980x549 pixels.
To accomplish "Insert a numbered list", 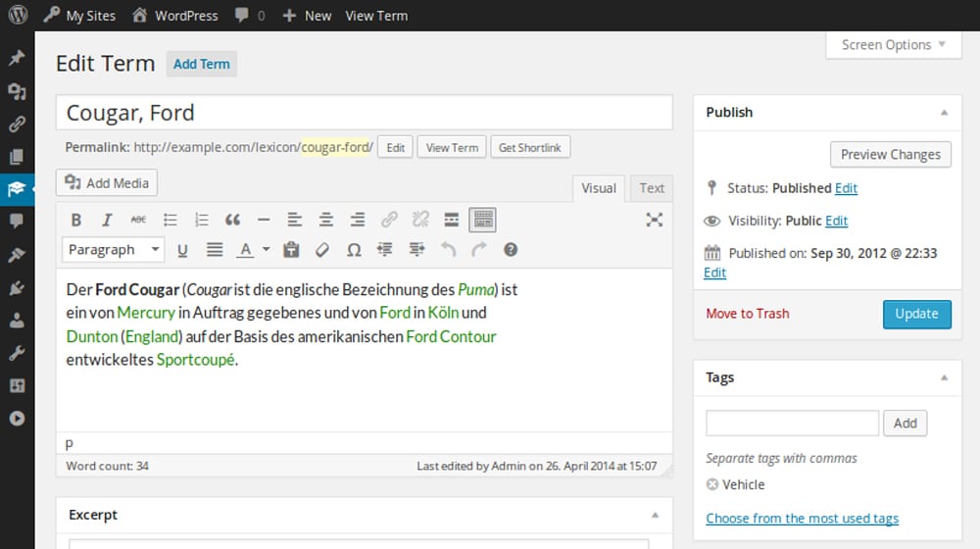I will point(201,220).
